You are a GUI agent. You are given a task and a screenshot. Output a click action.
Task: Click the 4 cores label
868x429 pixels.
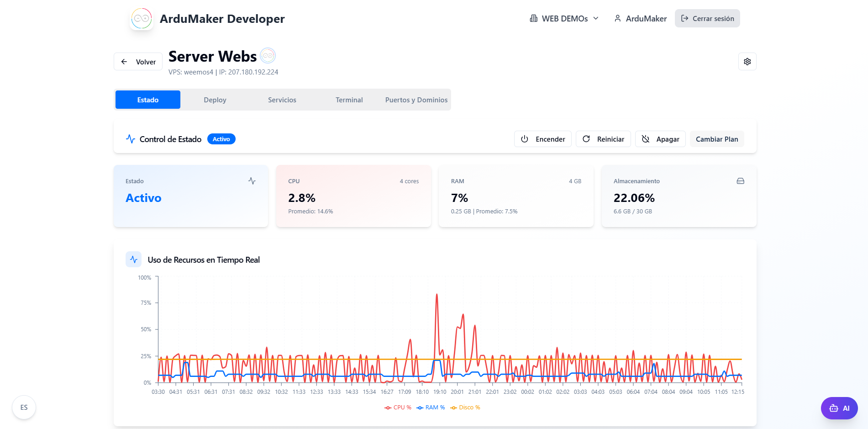click(x=409, y=181)
